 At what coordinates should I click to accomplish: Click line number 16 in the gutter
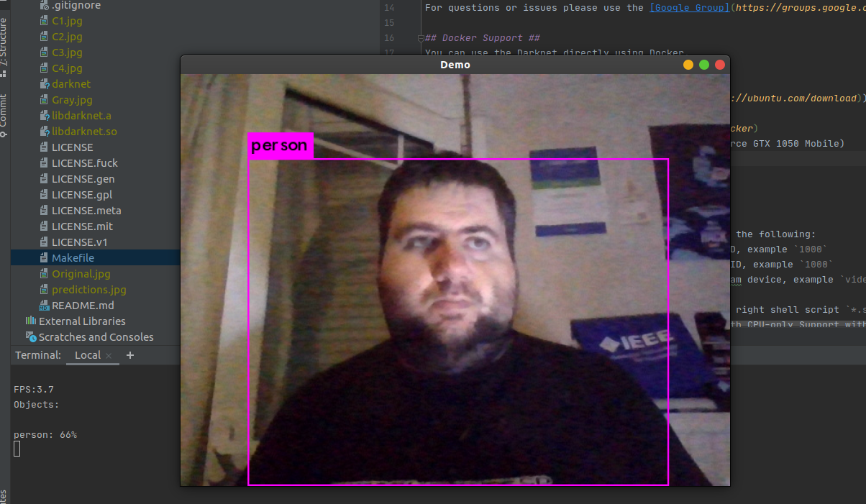click(389, 37)
